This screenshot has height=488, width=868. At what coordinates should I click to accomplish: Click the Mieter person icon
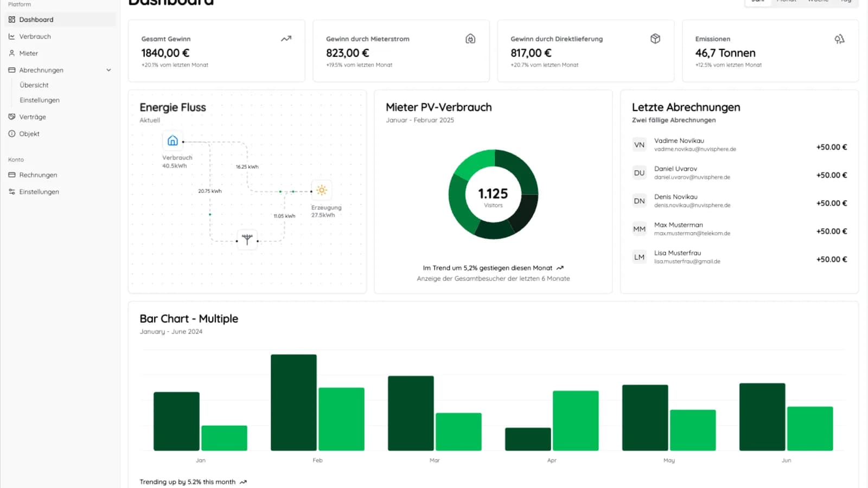pos(12,53)
